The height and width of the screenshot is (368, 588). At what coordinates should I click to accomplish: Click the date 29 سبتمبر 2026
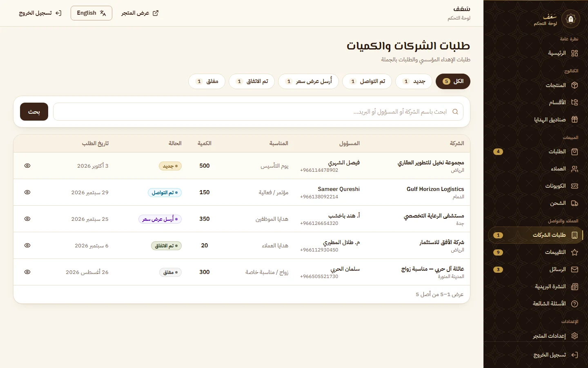click(90, 192)
